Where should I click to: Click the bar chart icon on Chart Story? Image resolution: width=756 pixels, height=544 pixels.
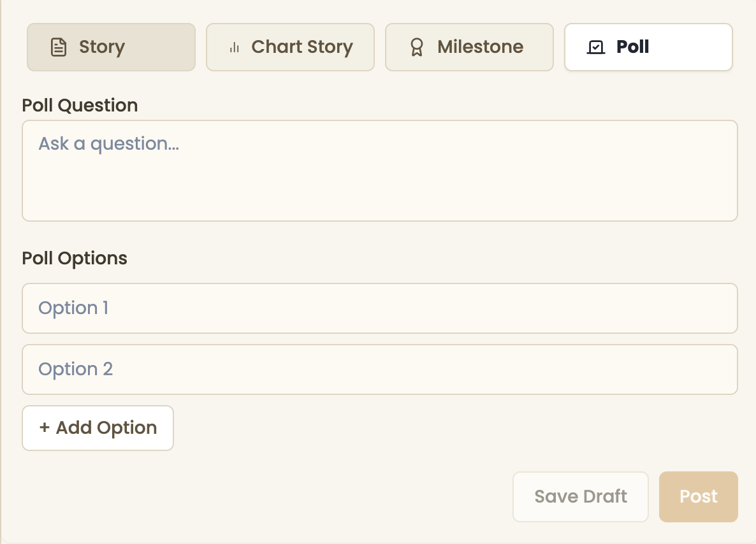tap(235, 47)
